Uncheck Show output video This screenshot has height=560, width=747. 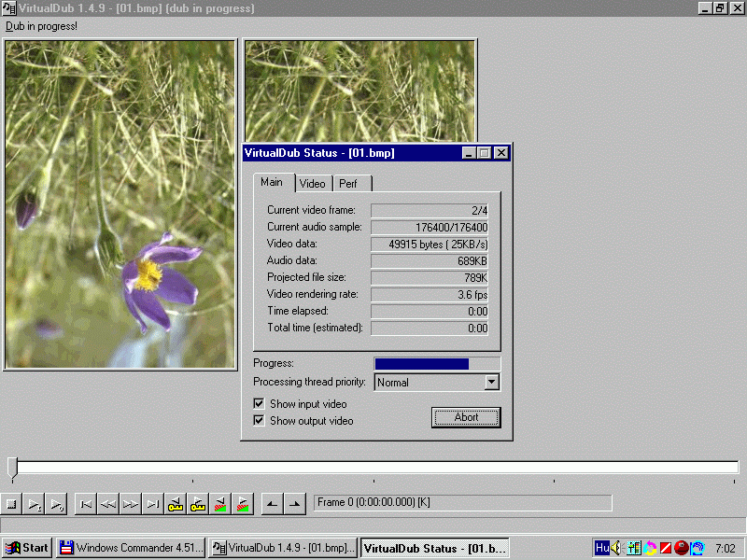click(259, 421)
